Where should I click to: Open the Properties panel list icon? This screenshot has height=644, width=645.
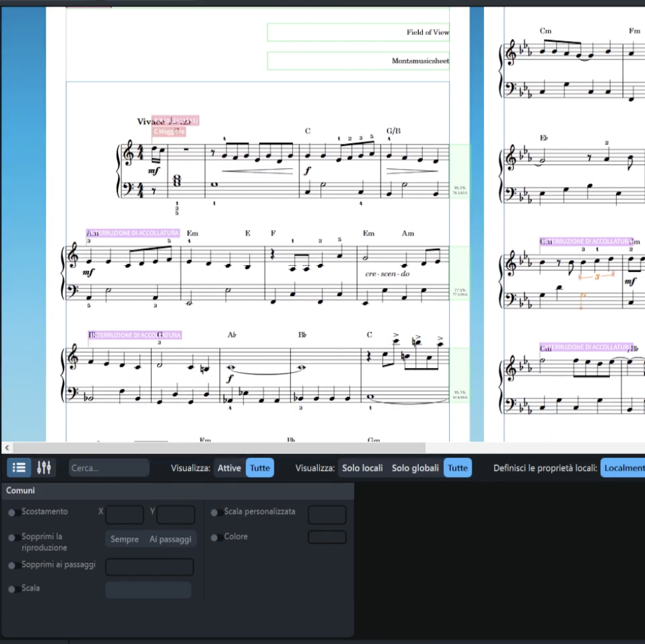(19, 468)
